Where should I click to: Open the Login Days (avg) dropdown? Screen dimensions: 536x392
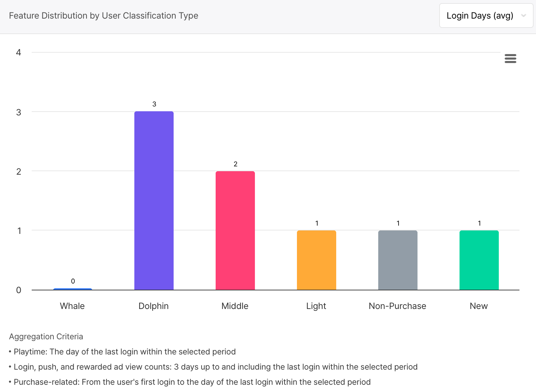[x=480, y=16]
